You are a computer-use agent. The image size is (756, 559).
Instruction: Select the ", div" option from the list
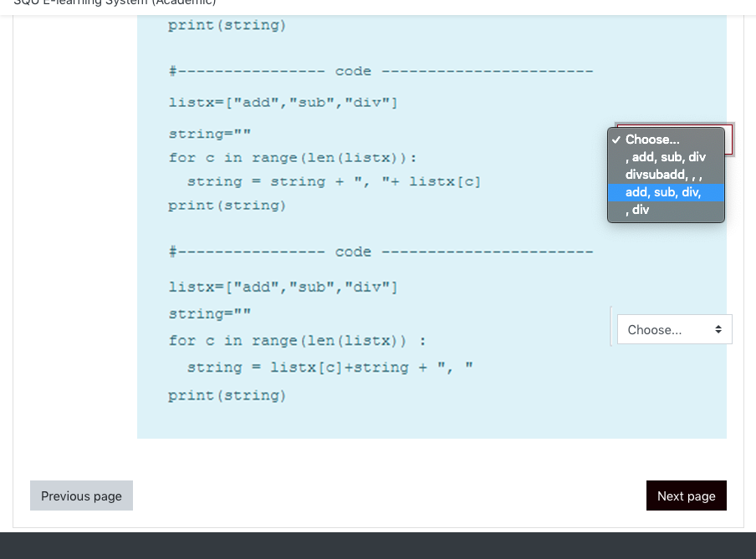(x=638, y=210)
